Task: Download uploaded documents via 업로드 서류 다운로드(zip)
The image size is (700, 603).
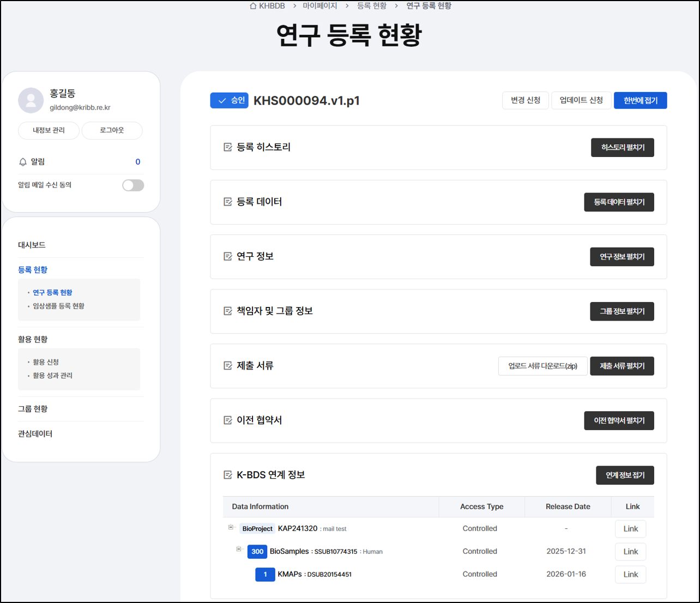Action: pos(542,366)
